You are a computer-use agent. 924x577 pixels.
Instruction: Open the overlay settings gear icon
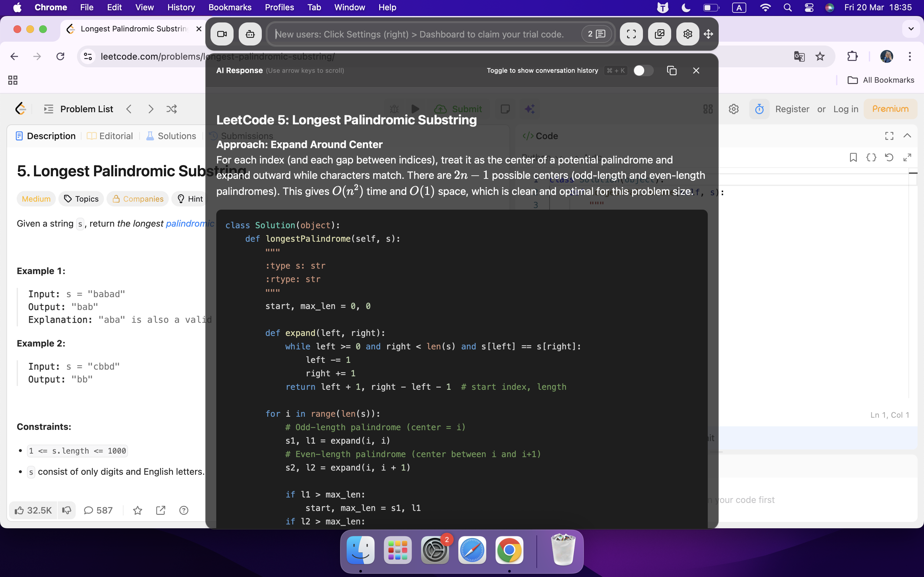click(x=687, y=34)
